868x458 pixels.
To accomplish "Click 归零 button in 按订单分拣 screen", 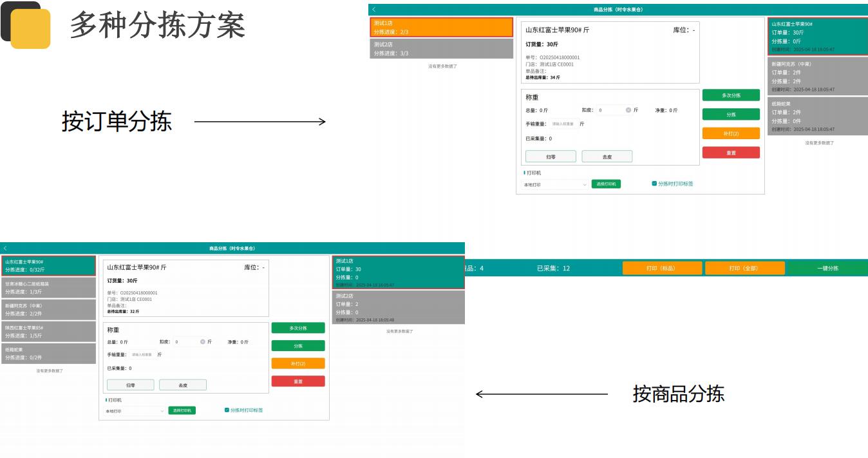I will [x=551, y=157].
